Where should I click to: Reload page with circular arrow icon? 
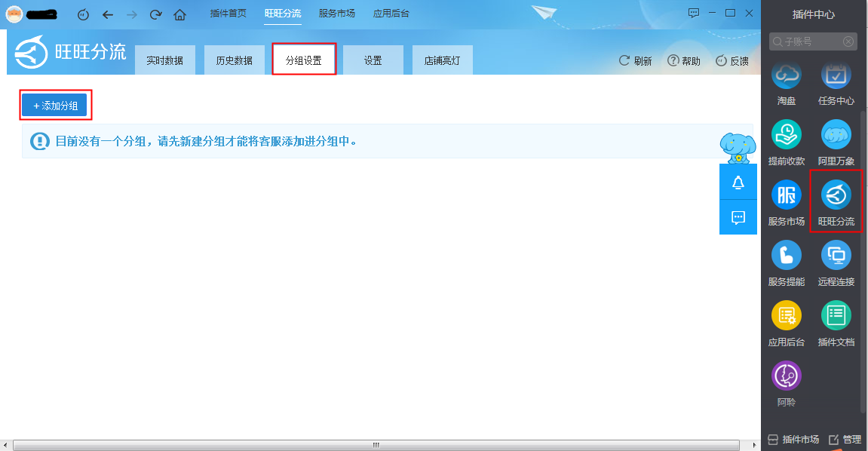(155, 15)
